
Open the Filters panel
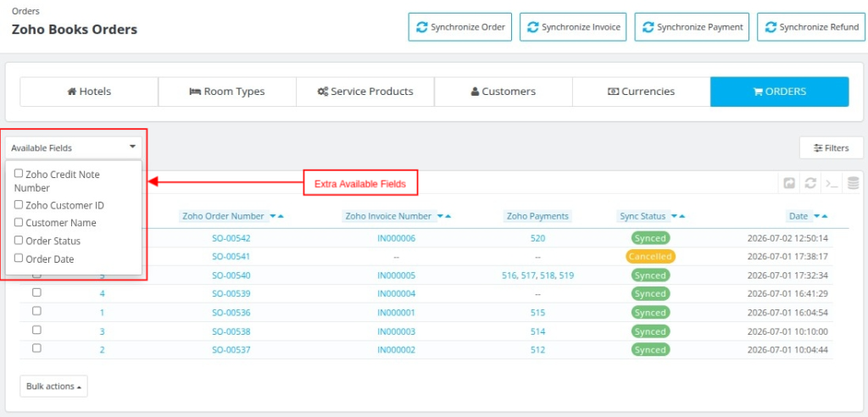tap(831, 147)
